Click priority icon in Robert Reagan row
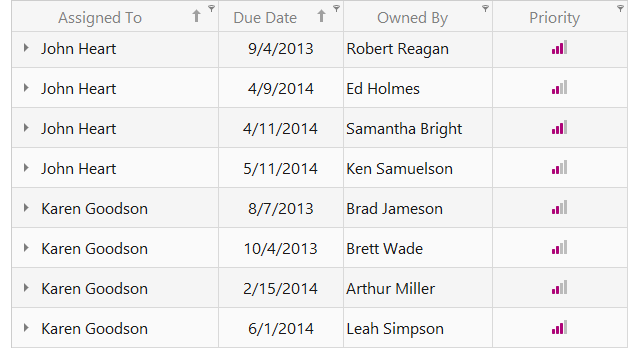Image resolution: width=640 pixels, height=360 pixels. [x=559, y=48]
